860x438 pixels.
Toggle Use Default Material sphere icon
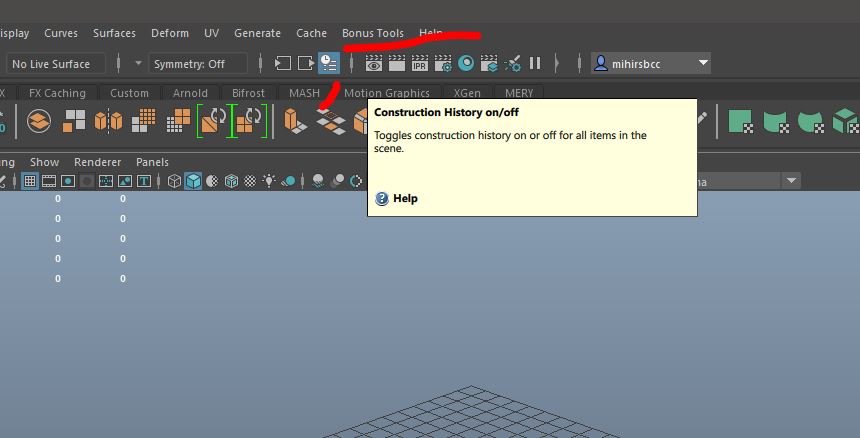point(212,181)
